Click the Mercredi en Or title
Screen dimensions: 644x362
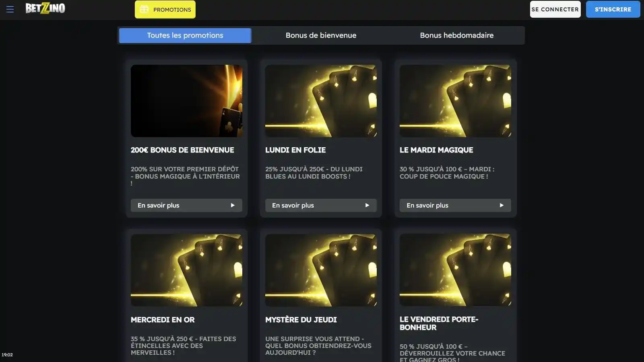click(x=163, y=320)
